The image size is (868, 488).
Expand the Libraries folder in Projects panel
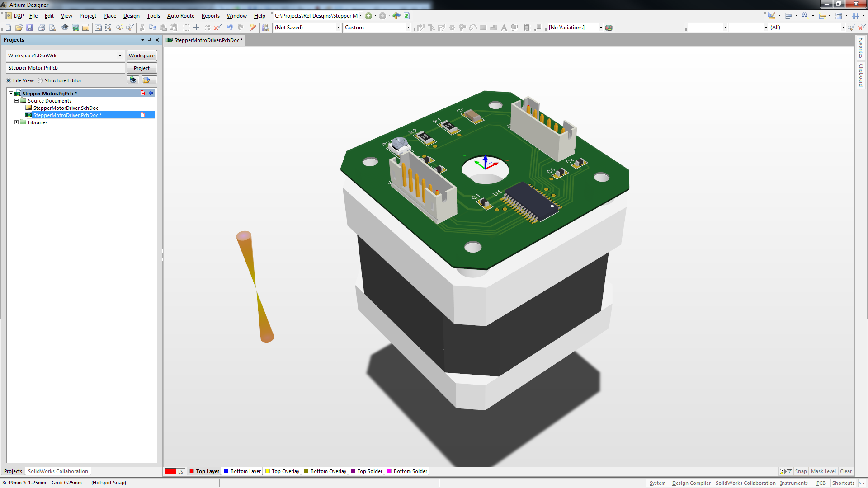click(x=16, y=122)
